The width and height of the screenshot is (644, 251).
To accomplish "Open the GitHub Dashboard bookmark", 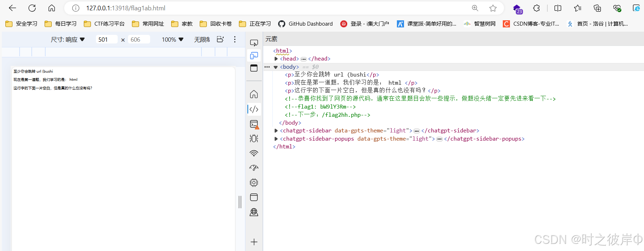I will [306, 24].
